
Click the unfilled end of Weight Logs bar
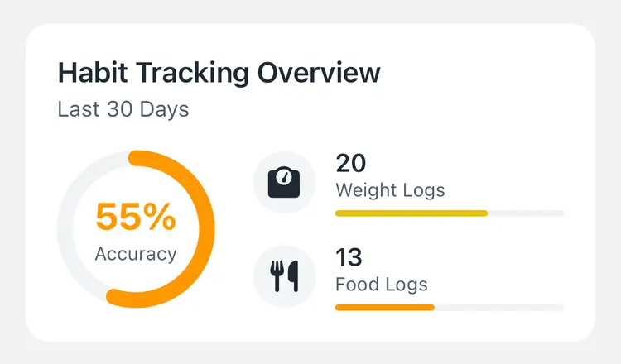pos(526,213)
